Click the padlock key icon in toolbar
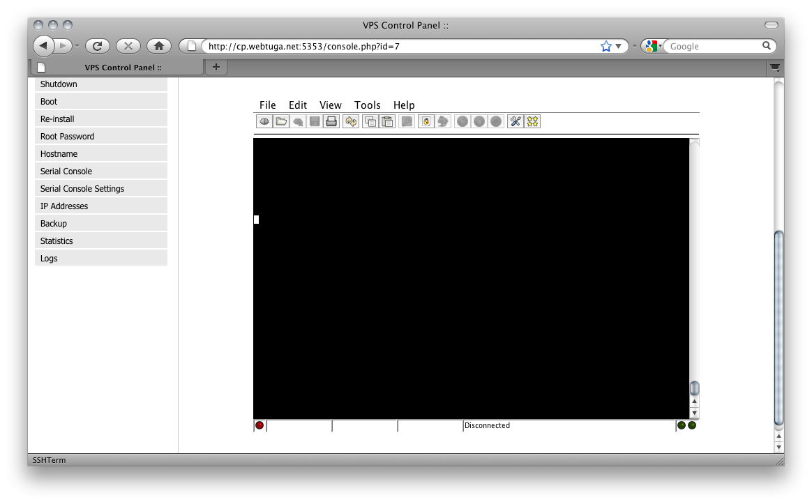 426,122
